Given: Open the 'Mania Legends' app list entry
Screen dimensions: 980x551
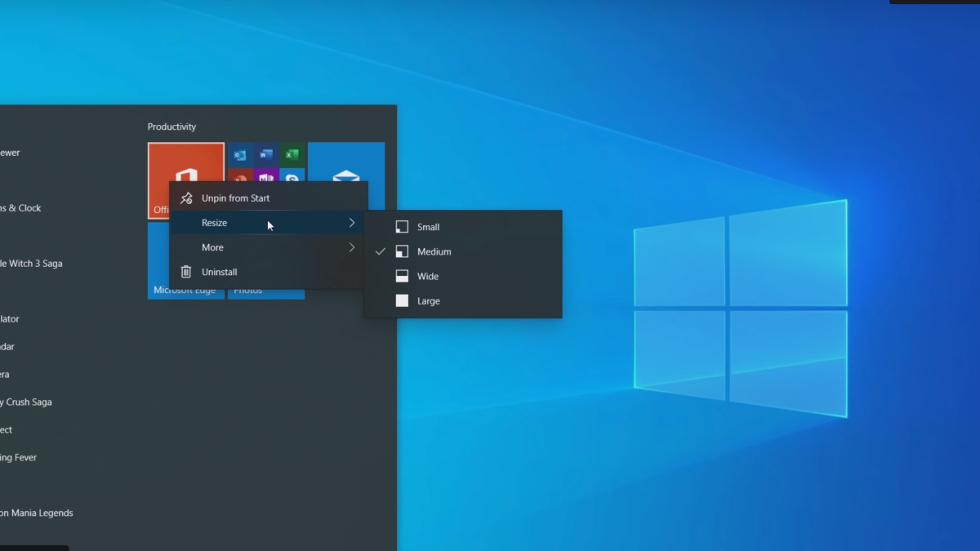Looking at the screenshot, I should point(37,513).
